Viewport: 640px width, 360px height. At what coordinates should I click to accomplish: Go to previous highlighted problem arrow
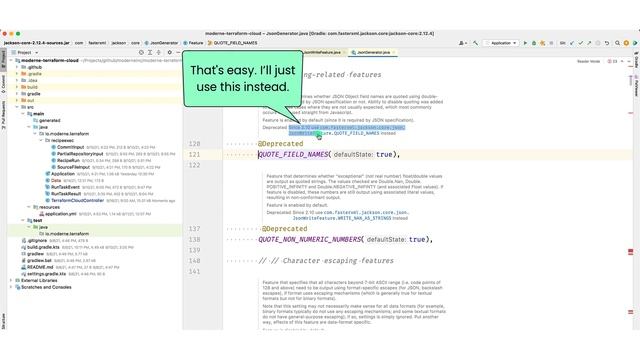pos(622,61)
